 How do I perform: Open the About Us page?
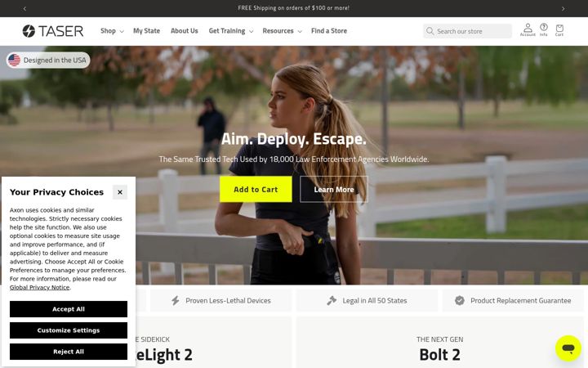point(184,31)
